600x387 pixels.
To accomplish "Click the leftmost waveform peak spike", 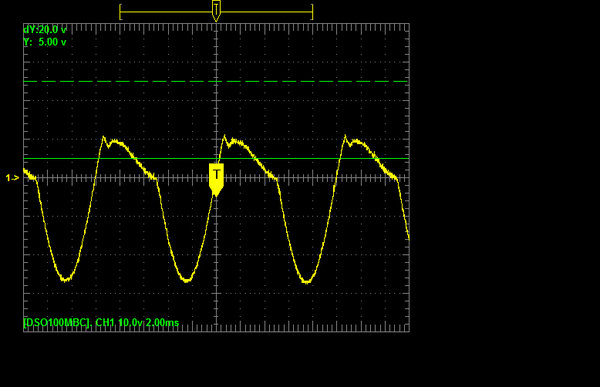I will click(x=103, y=137).
